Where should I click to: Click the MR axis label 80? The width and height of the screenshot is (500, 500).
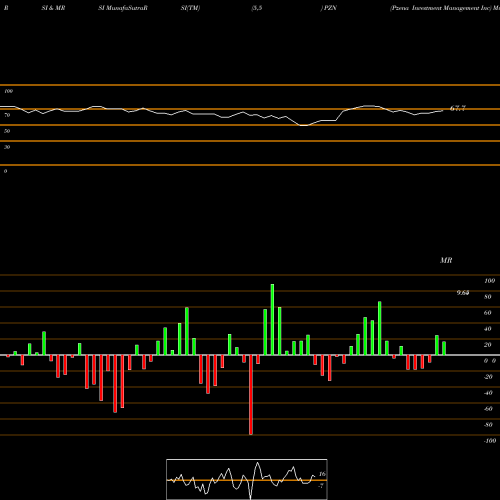(488, 297)
